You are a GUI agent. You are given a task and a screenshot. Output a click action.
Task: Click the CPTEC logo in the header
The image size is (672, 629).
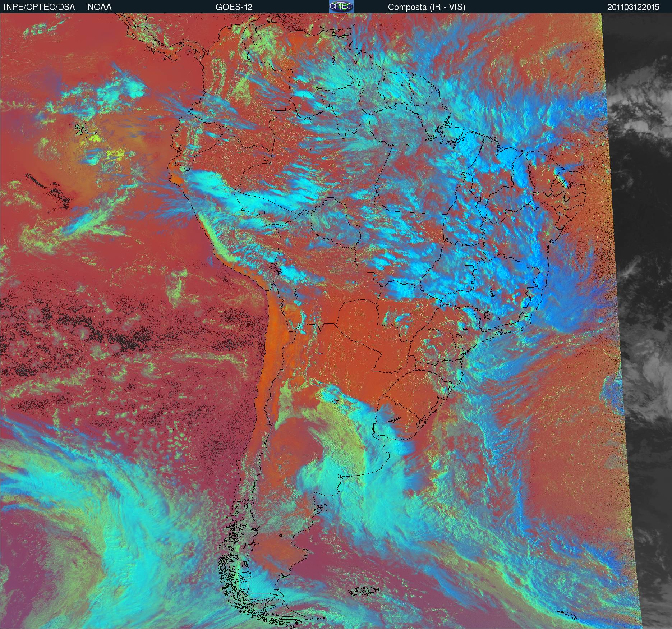341,6
